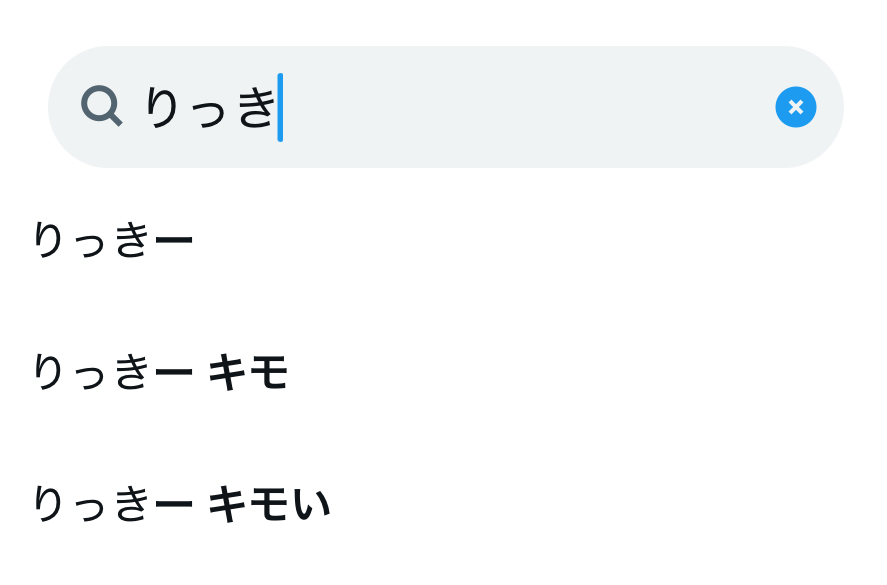Clear the search text with the blue X
Image resolution: width=887 pixels, height=585 pixels.
click(x=795, y=107)
